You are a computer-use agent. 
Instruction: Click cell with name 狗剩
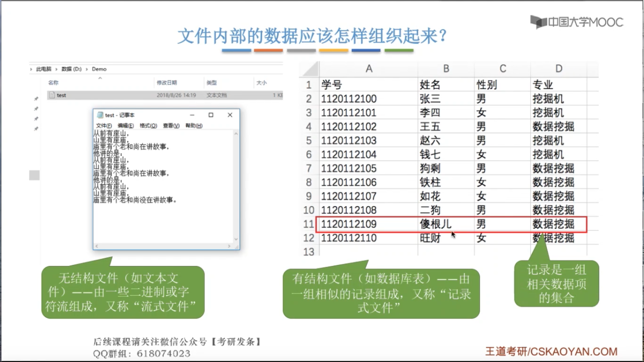click(446, 168)
